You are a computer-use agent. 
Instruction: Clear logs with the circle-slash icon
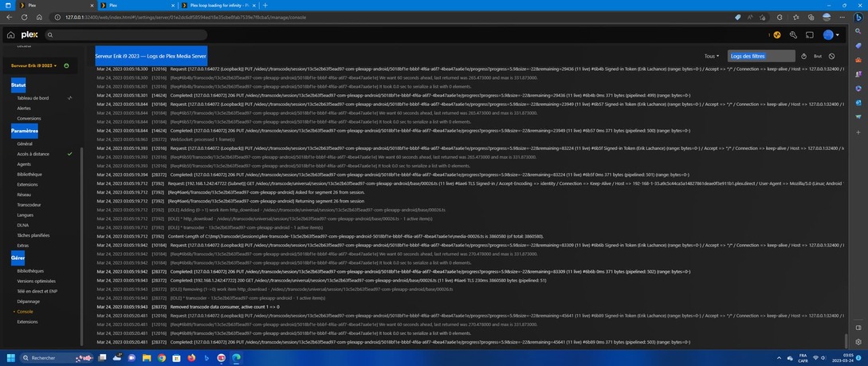point(831,56)
